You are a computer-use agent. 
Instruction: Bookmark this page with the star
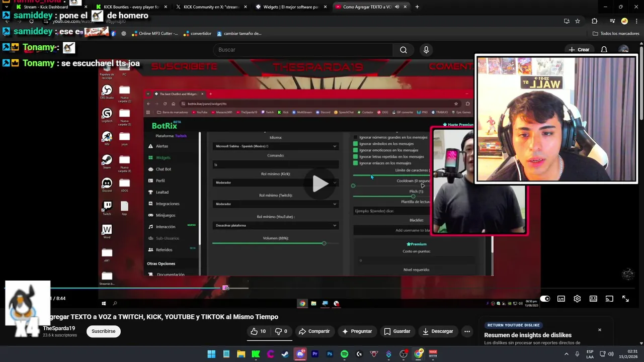click(x=578, y=21)
